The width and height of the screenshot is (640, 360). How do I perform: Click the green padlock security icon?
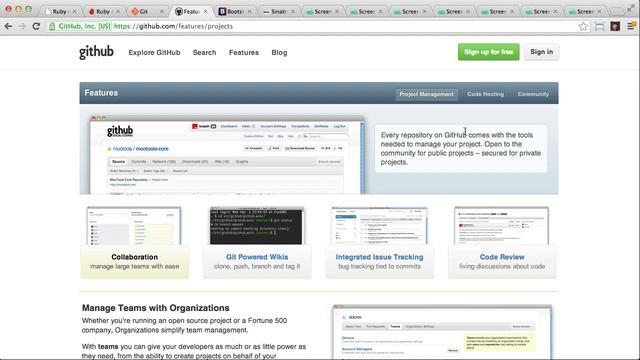[52, 26]
